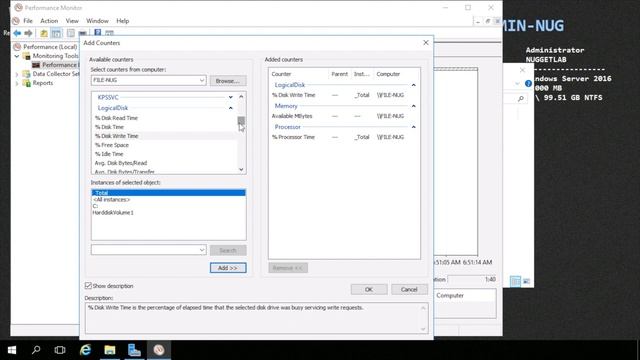Image resolution: width=640 pixels, height=360 pixels.
Task: Select added Available MBytes row
Action: coord(344,116)
